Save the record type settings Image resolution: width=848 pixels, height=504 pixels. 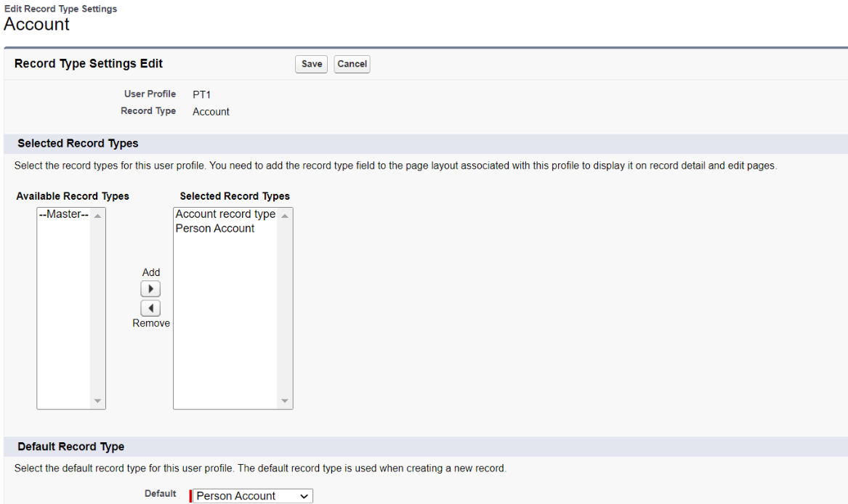click(x=312, y=64)
